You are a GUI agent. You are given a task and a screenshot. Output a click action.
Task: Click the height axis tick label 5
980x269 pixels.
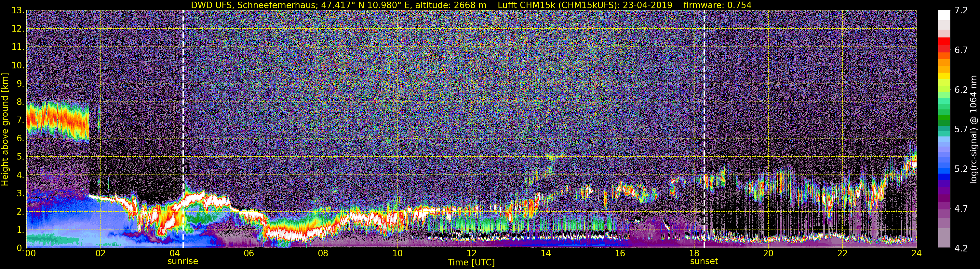tap(20, 157)
